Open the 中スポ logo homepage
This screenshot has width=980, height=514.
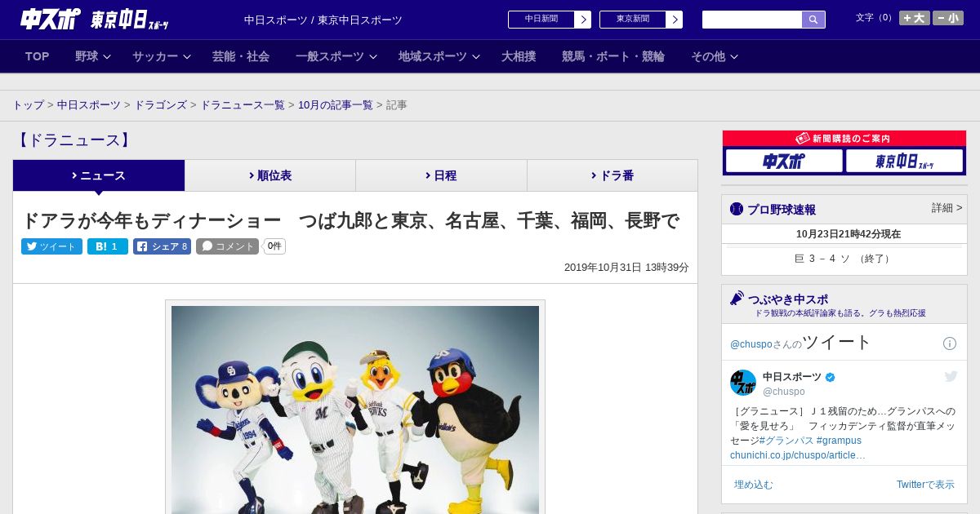(x=51, y=19)
